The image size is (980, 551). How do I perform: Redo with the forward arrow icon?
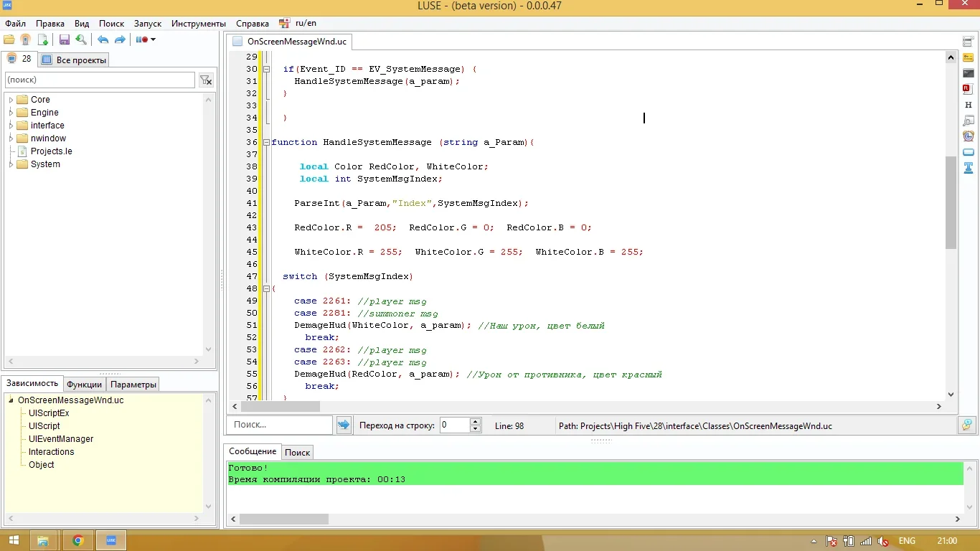(120, 39)
